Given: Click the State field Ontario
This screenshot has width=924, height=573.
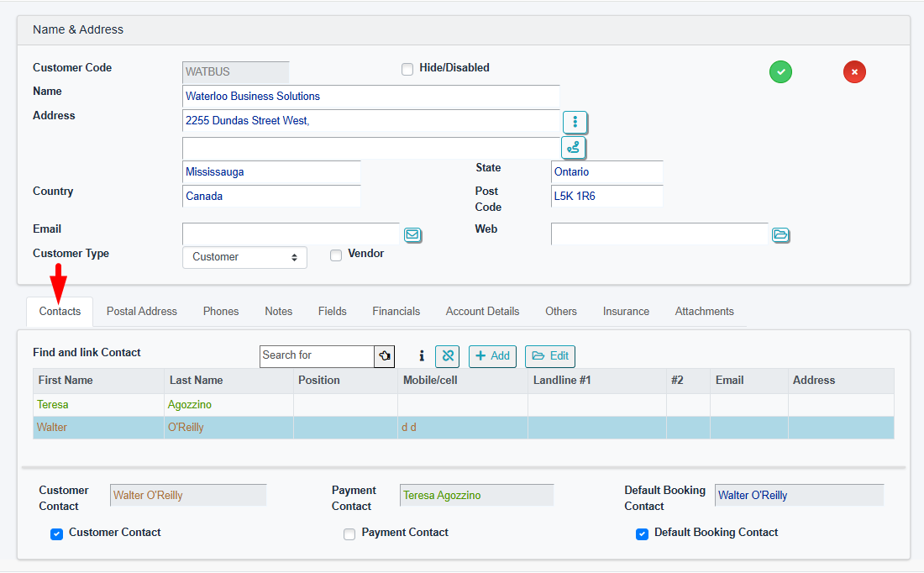Looking at the screenshot, I should coord(607,172).
